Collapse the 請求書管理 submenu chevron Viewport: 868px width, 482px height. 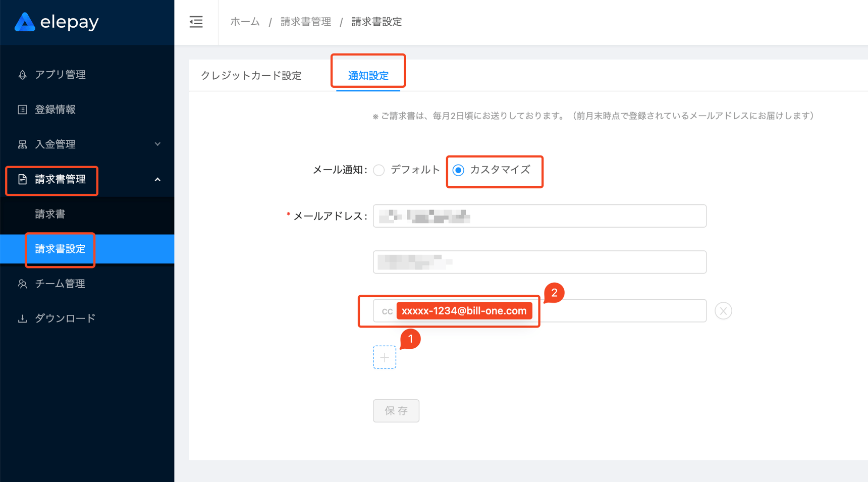(x=158, y=179)
